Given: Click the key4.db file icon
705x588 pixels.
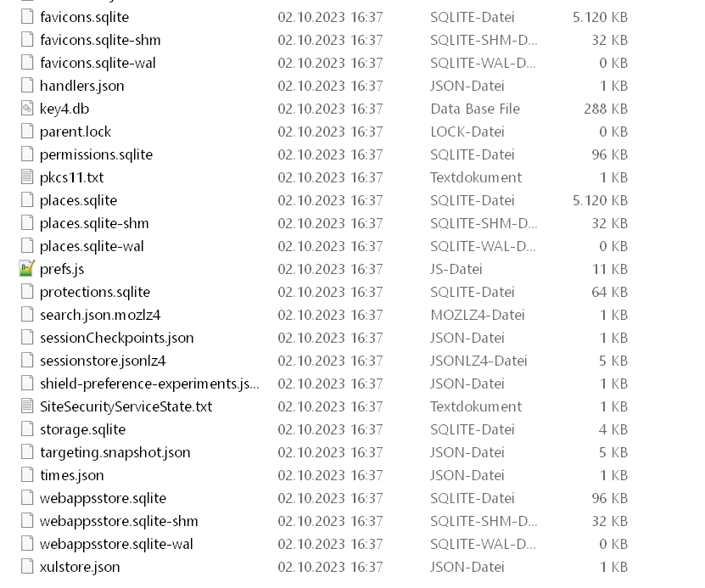Looking at the screenshot, I should (26, 109).
